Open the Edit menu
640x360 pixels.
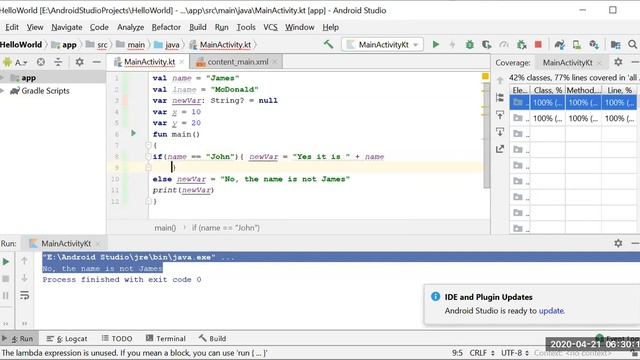pyautogui.click(x=11, y=27)
